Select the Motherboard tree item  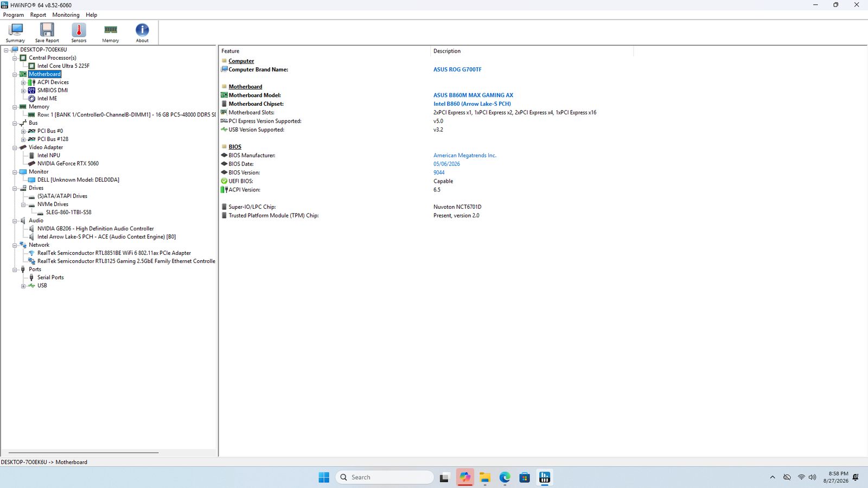point(44,74)
